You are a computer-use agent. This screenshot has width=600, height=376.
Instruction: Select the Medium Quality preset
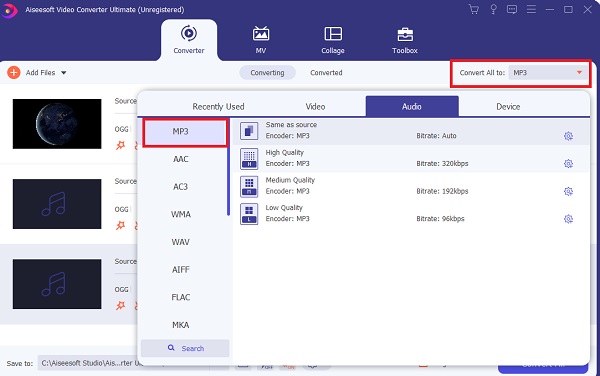click(411, 187)
